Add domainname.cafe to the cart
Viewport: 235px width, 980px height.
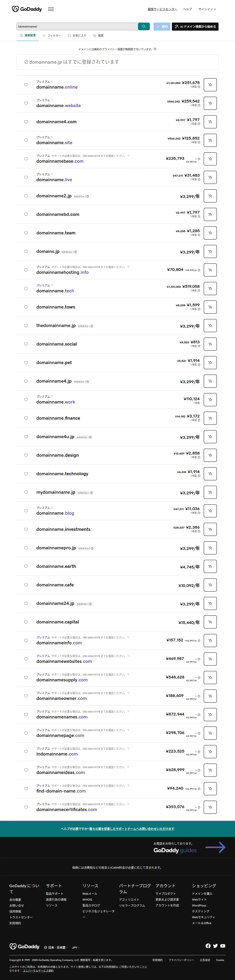(x=210, y=585)
